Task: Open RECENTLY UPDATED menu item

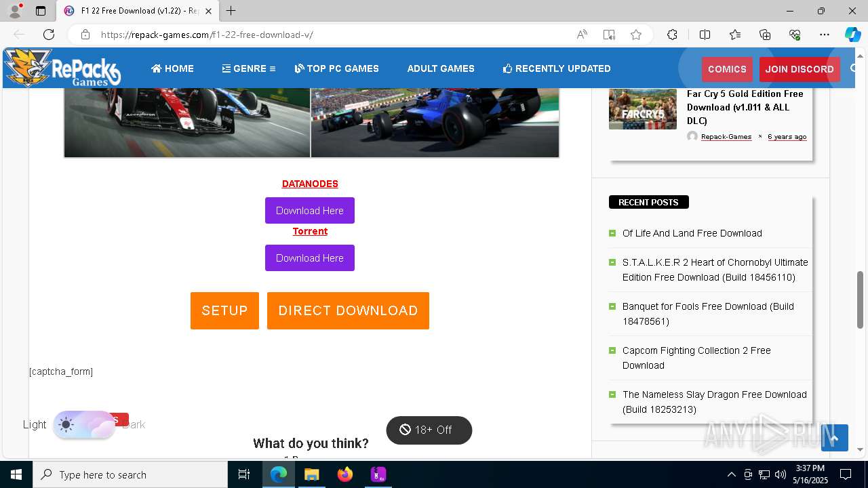Action: point(557,68)
